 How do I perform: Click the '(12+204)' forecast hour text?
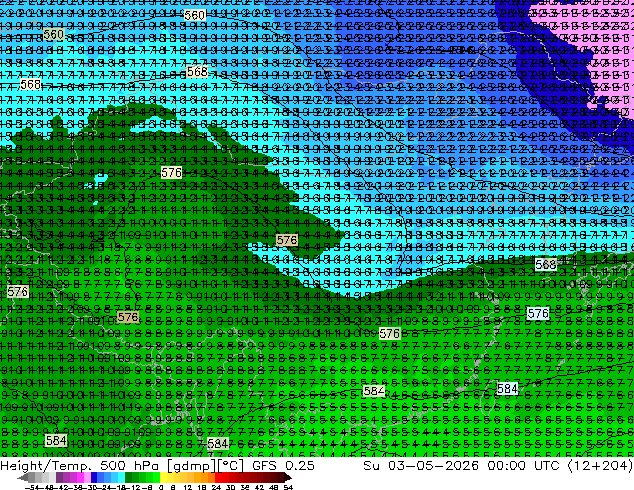(600, 465)
